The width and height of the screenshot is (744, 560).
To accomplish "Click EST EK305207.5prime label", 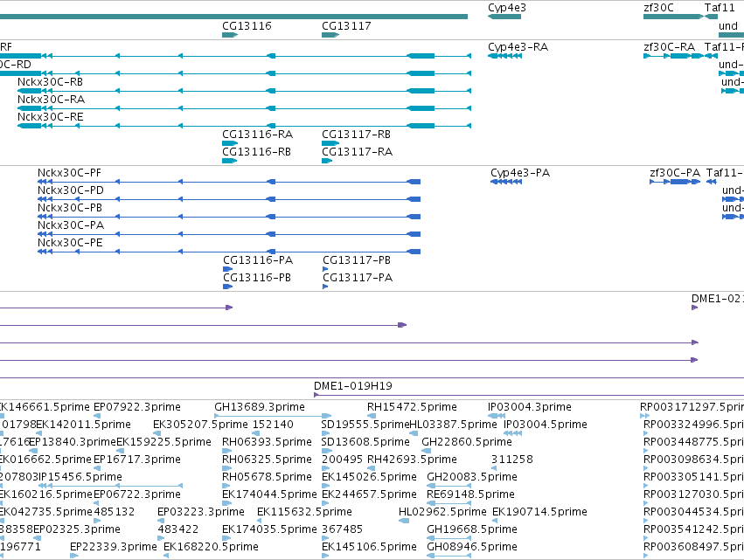I will click(200, 425).
